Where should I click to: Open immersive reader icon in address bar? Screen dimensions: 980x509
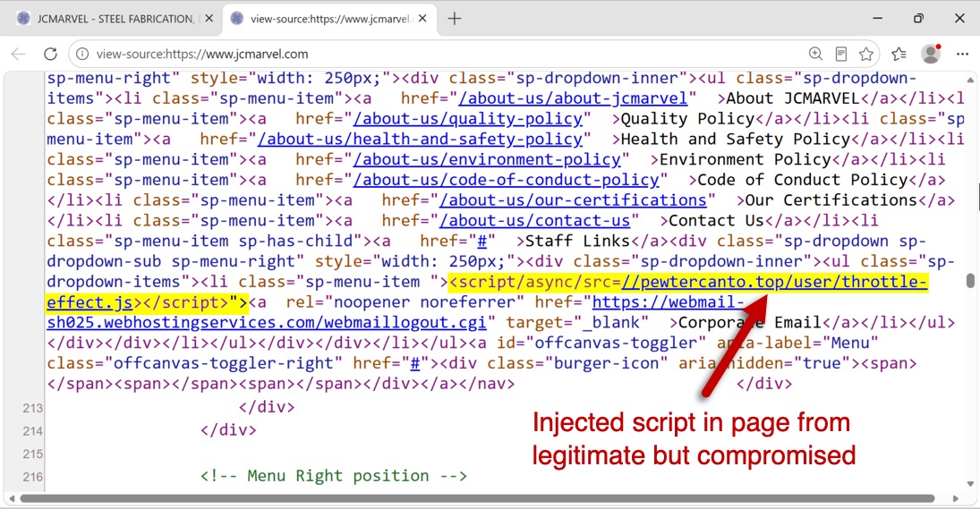coord(841,55)
